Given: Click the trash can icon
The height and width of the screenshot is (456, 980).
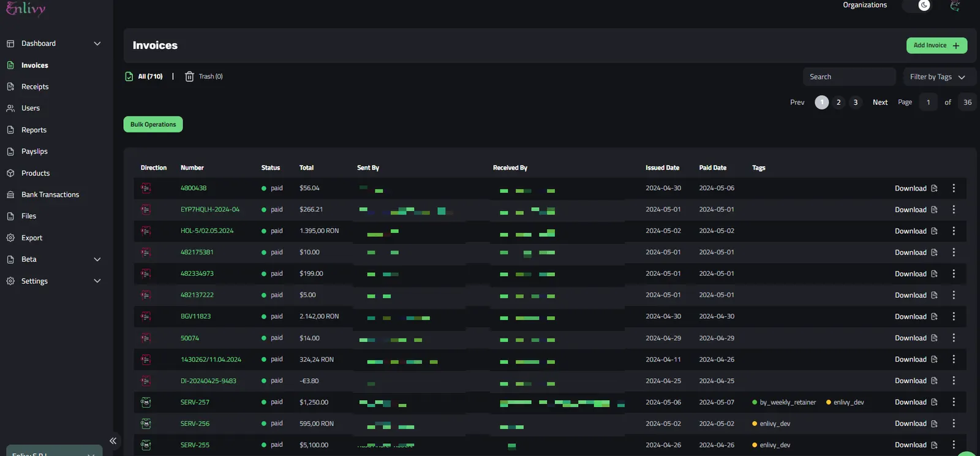Looking at the screenshot, I should [189, 77].
